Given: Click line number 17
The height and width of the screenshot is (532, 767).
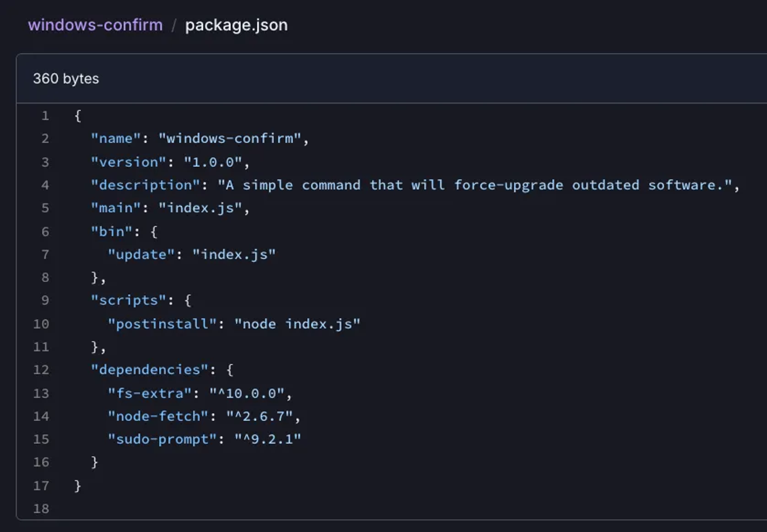Looking at the screenshot, I should click(41, 486).
